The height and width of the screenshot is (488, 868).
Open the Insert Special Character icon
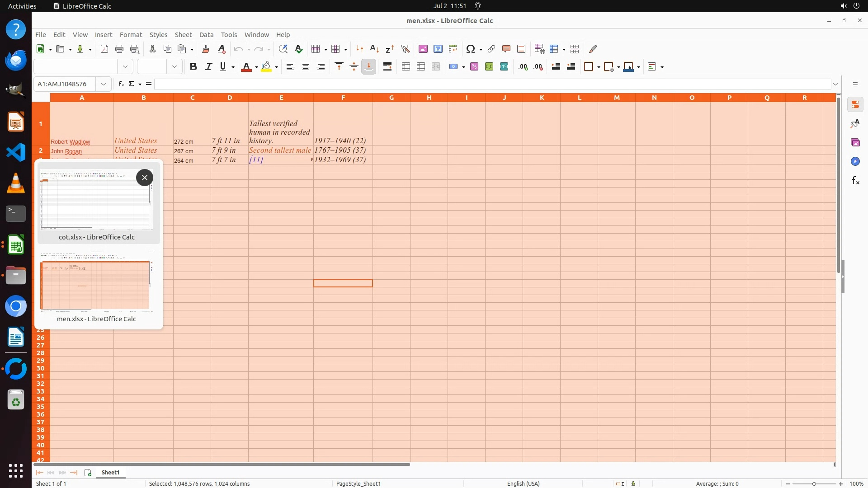tap(470, 49)
